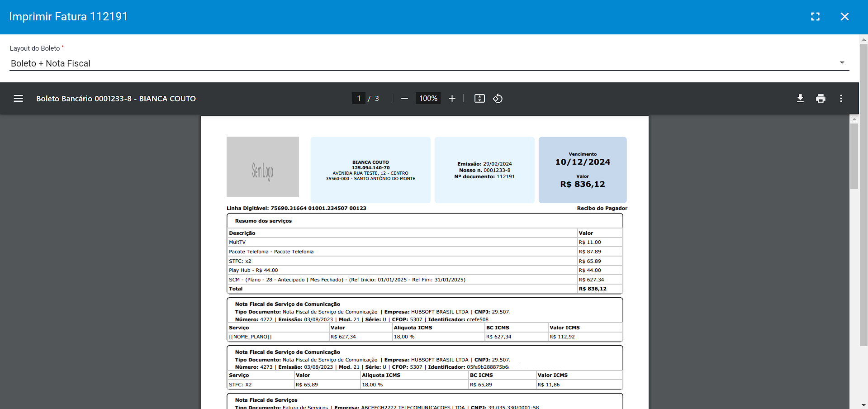
Task: Click the Total value R$ 836,12 in table
Action: point(593,289)
